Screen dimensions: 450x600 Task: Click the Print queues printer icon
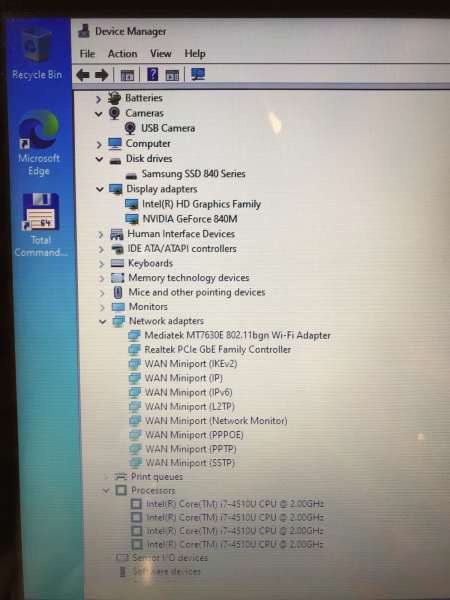(121, 476)
